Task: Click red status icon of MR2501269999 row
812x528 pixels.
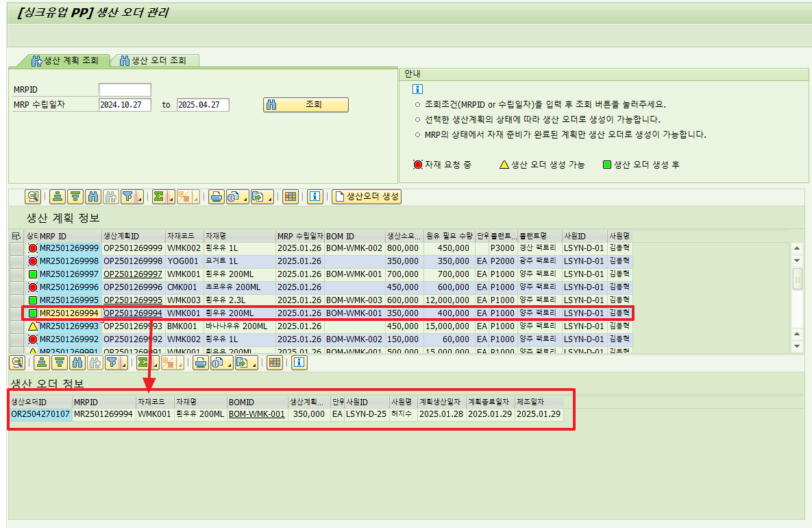Action: [33, 248]
